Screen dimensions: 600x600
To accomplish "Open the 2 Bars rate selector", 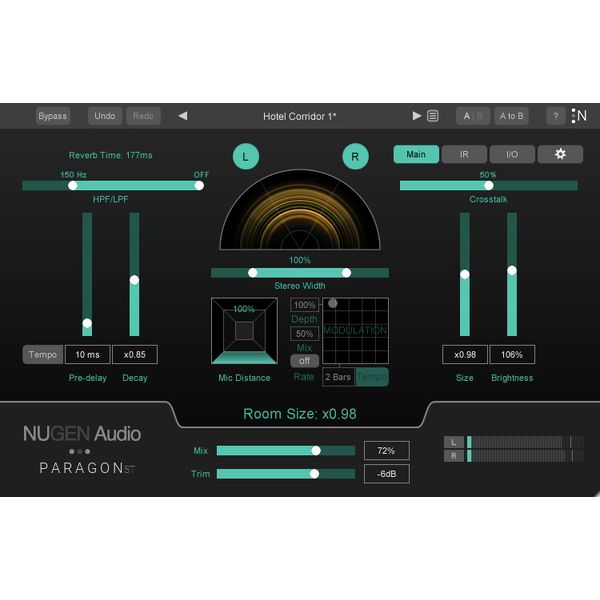I will tap(339, 377).
